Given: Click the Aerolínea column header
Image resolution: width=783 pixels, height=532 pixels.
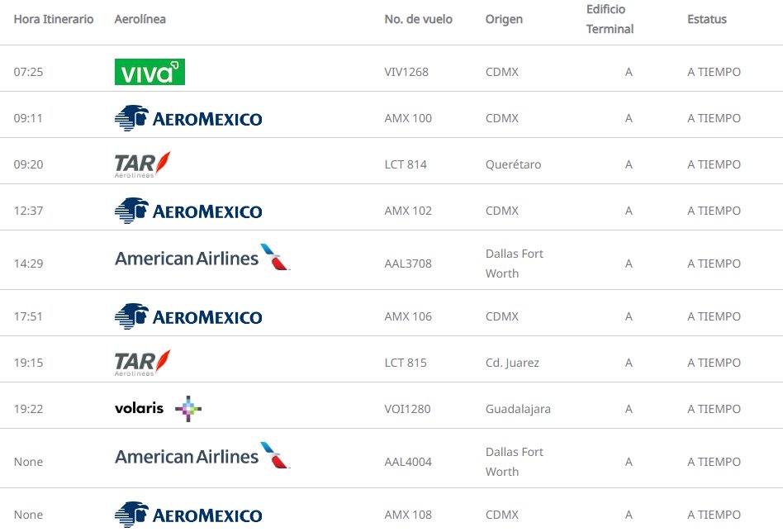Looking at the screenshot, I should (x=140, y=19).
